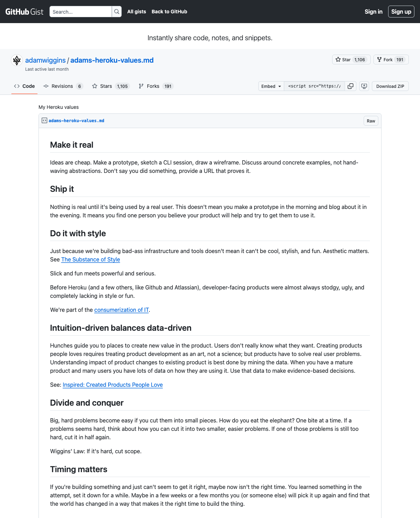The width and height of the screenshot is (420, 518).
Task: Copy the embed script to clipboard
Action: [350, 86]
